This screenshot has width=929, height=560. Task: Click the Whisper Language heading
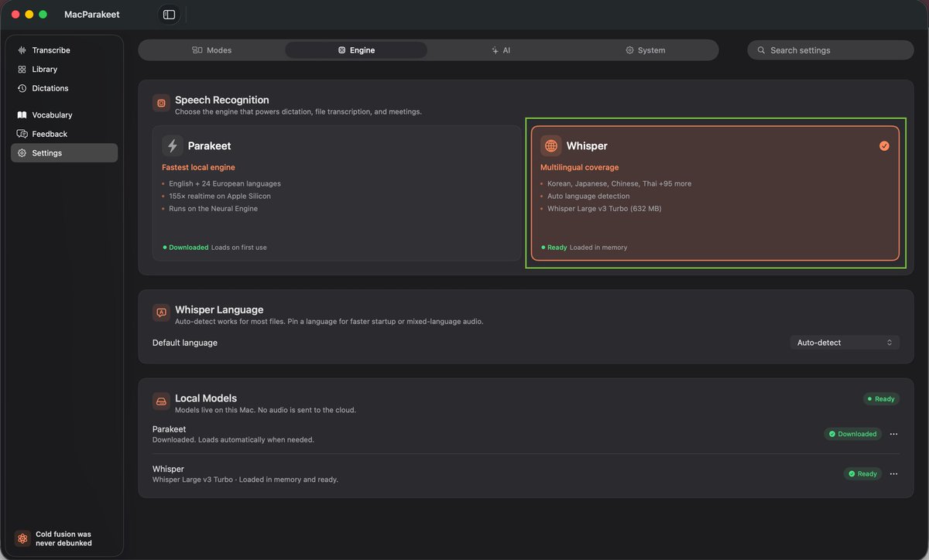pos(219,309)
